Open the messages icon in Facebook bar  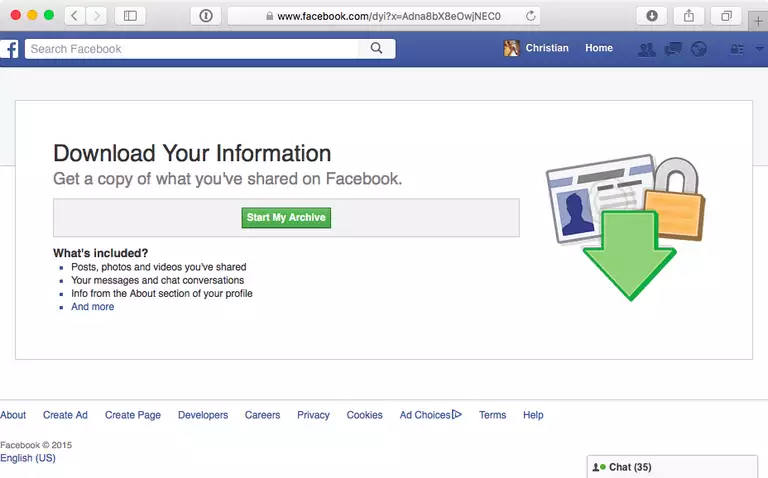(673, 49)
